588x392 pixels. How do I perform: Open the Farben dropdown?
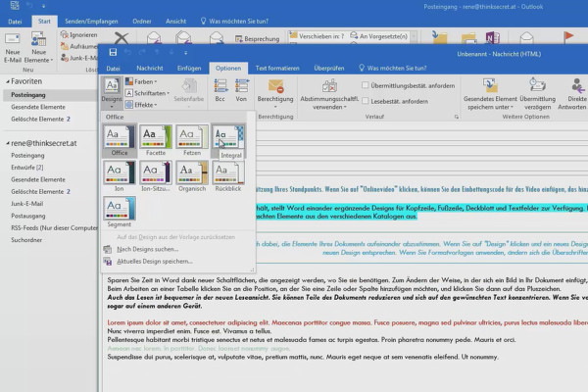pyautogui.click(x=141, y=81)
